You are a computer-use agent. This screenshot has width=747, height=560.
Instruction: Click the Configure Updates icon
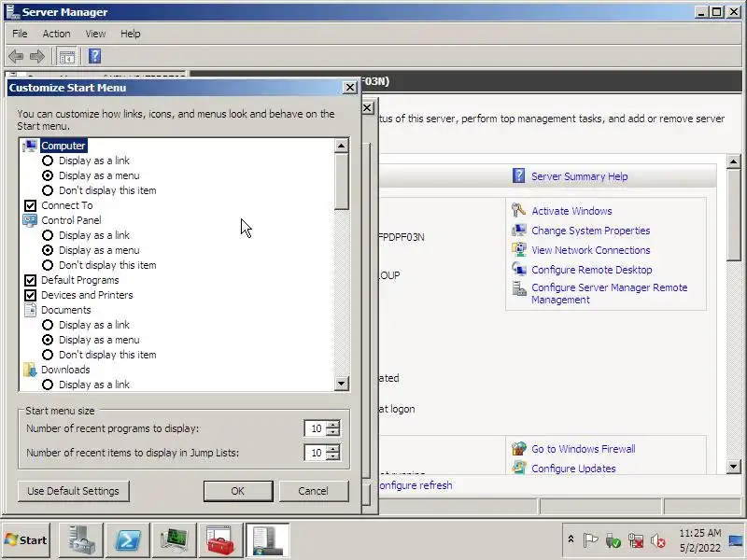pyautogui.click(x=519, y=468)
